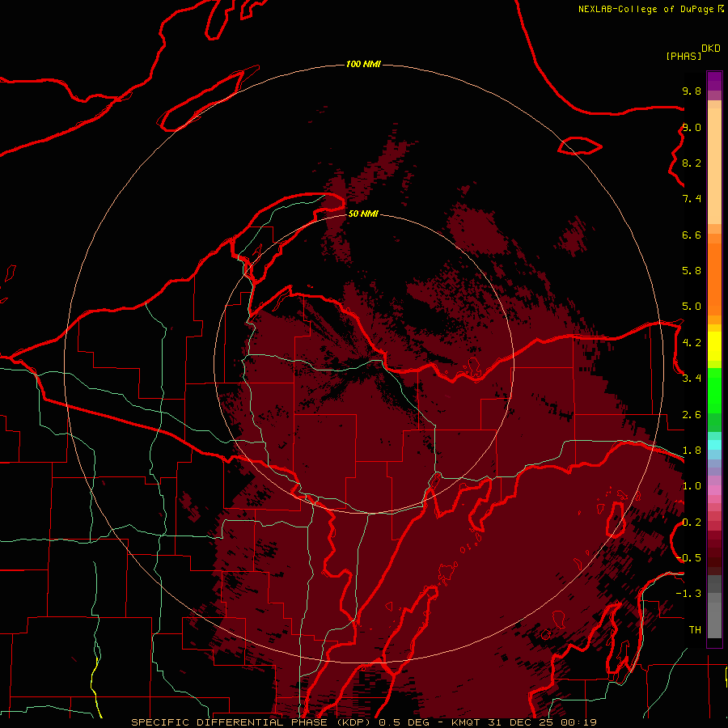The image size is (728, 728).
Task: Select the 5.8 scale value
Action: click(692, 271)
